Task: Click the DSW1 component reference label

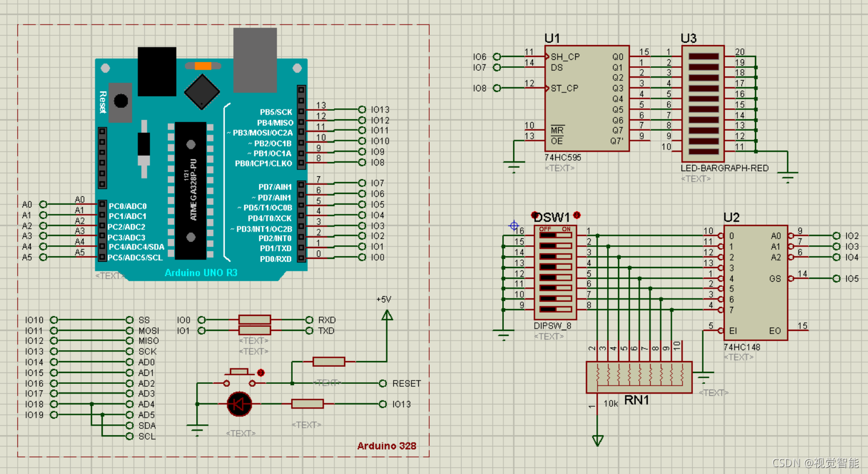Action: pos(550,216)
